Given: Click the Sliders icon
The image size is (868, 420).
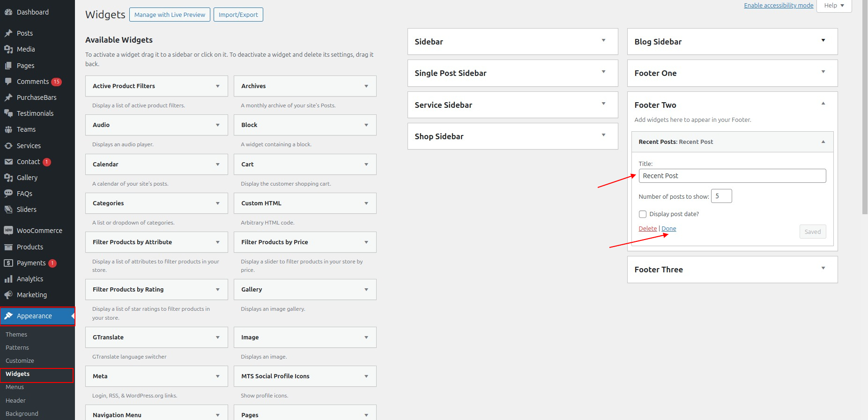Looking at the screenshot, I should [x=8, y=210].
